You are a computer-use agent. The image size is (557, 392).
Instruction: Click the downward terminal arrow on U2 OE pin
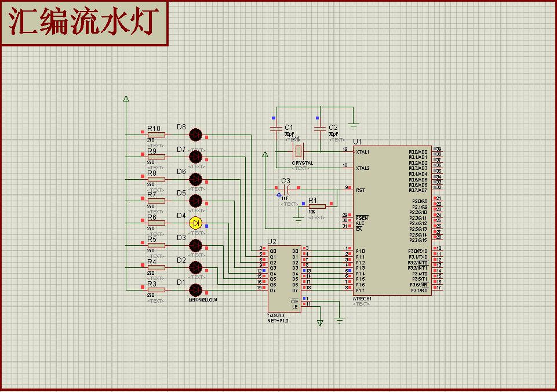(320, 323)
